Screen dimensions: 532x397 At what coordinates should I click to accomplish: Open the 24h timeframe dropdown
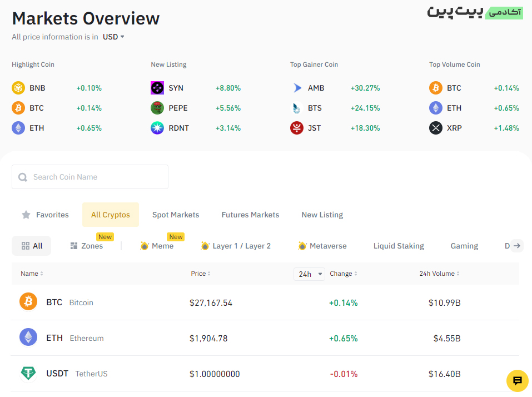(x=310, y=274)
